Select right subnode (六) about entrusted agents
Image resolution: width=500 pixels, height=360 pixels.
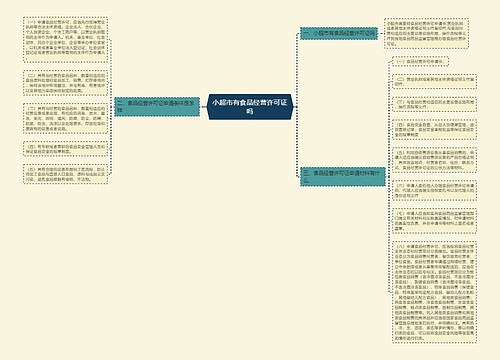click(434, 190)
